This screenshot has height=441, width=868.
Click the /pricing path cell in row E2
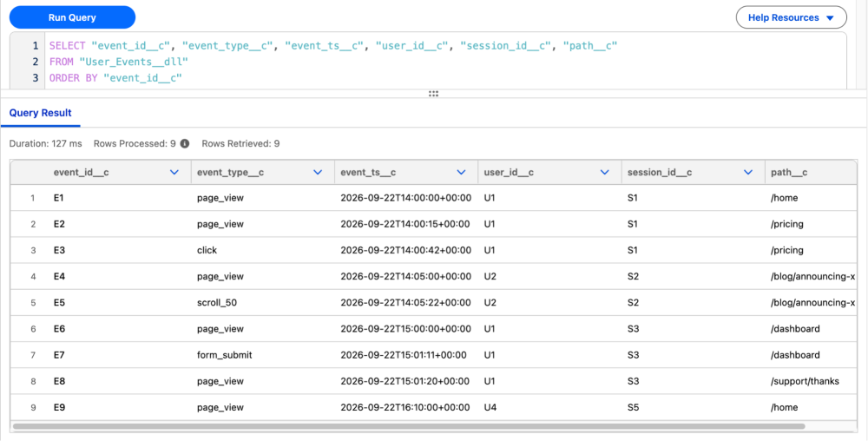(787, 224)
